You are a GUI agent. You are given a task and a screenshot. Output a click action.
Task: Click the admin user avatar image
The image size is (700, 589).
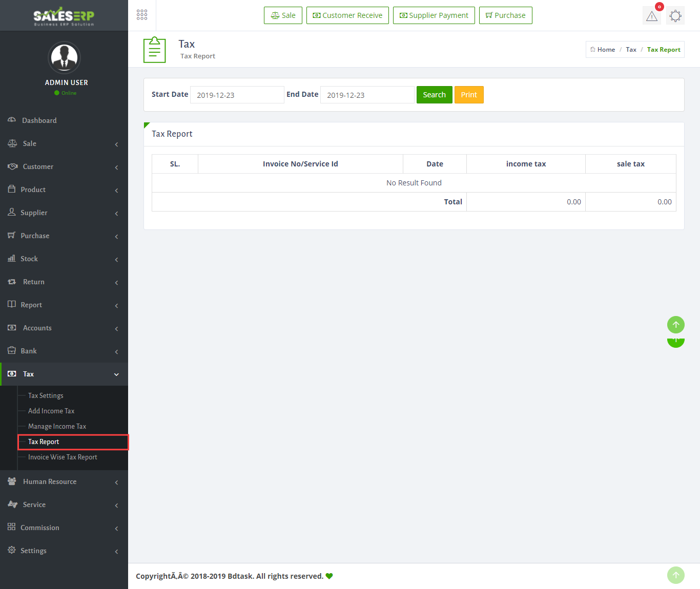[64, 57]
